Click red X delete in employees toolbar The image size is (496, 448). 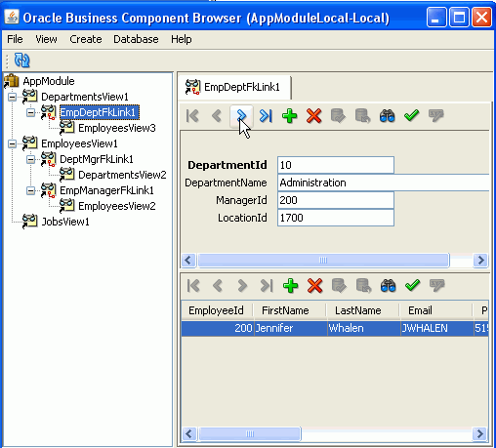pos(314,286)
